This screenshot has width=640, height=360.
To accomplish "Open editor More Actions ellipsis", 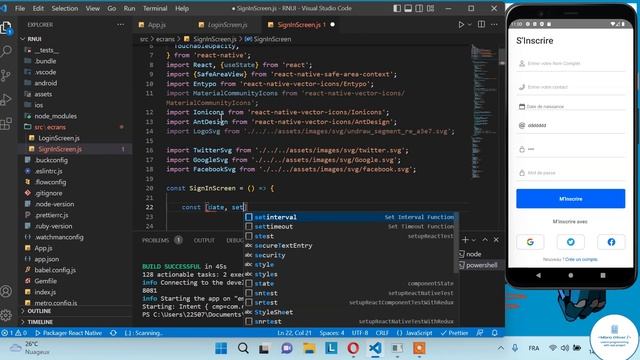I will tap(494, 24).
